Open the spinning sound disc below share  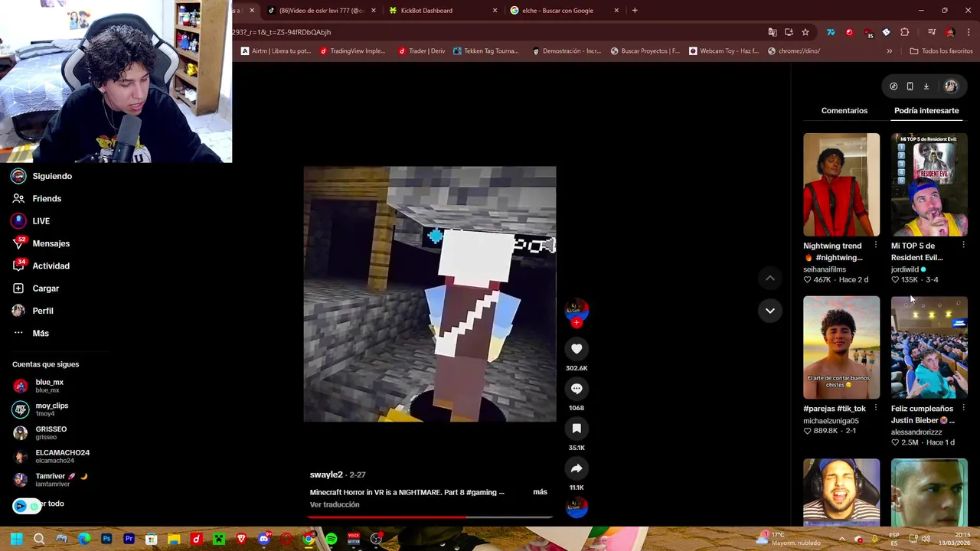pos(577,507)
